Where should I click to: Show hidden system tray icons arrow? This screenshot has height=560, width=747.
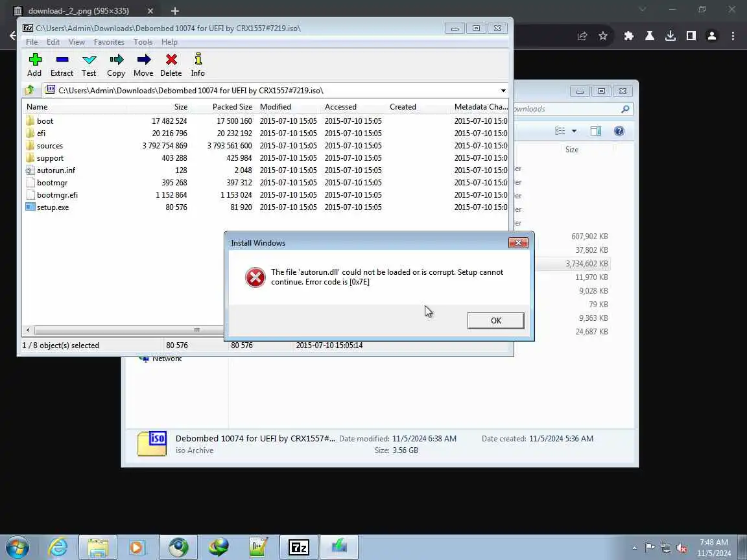click(634, 548)
